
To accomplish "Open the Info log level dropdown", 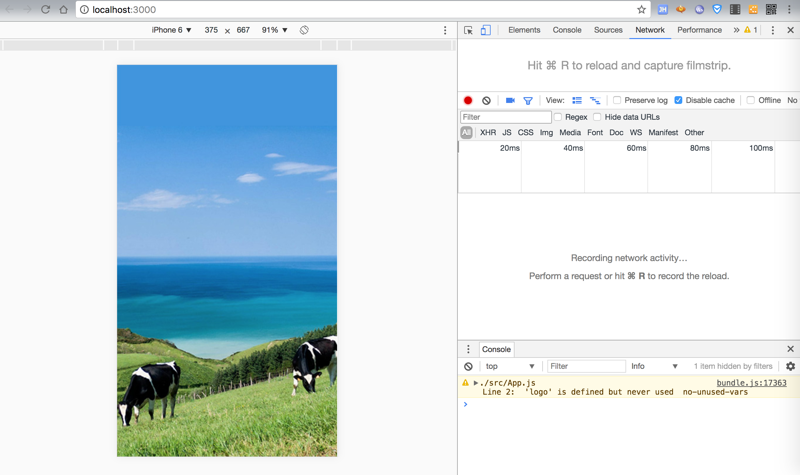I will [654, 366].
